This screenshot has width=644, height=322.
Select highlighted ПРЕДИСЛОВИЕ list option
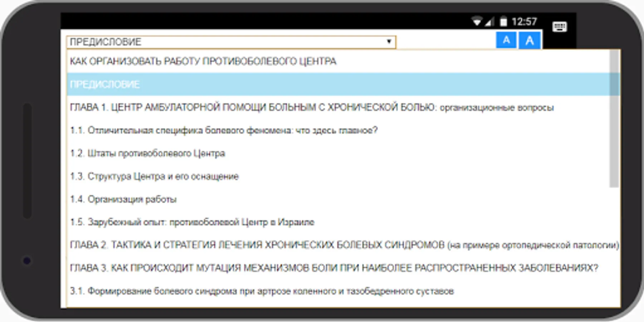click(x=338, y=84)
